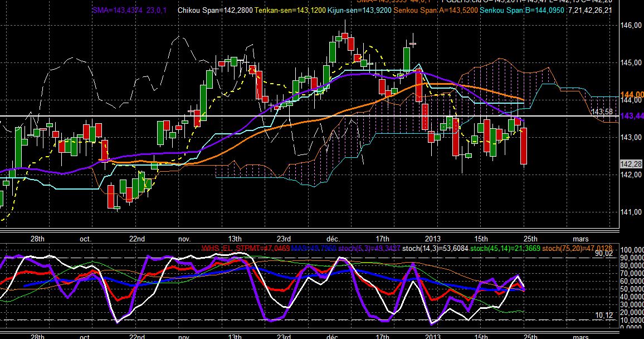Click 'oct.' on the price chart date axis
This screenshot has height=339, width=644.
(x=85, y=239)
